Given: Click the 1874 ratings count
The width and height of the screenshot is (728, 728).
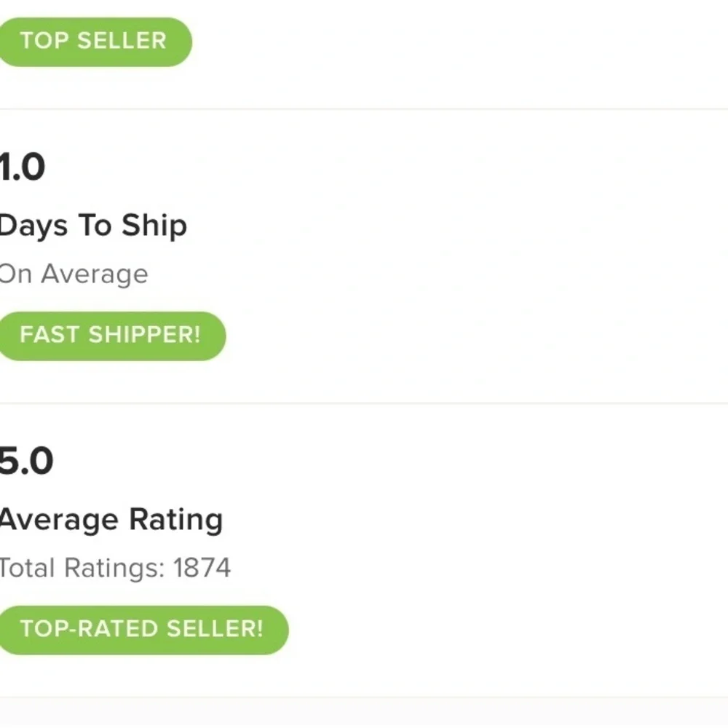Looking at the screenshot, I should point(202,567).
